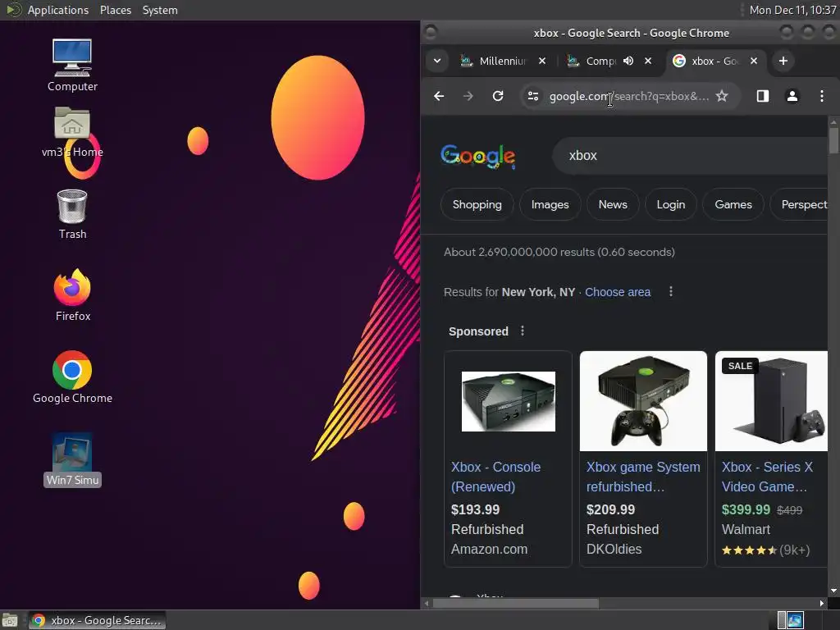Open Xbox - Series X Video Game listing
The height and width of the screenshot is (630, 840).
[767, 477]
